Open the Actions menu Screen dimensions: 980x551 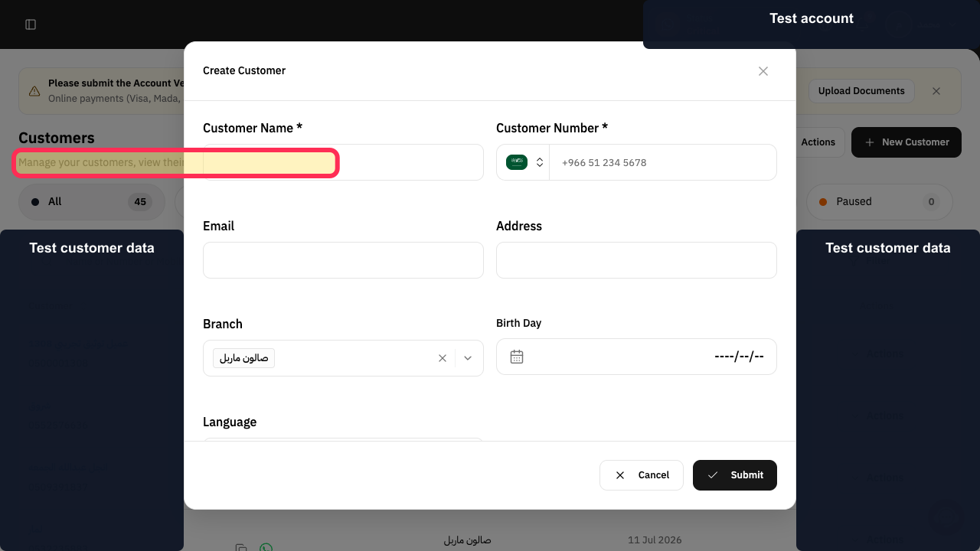(818, 142)
